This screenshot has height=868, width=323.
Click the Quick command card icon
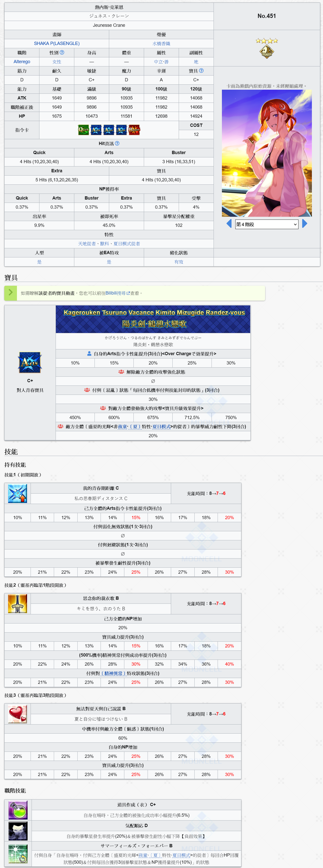(84, 130)
